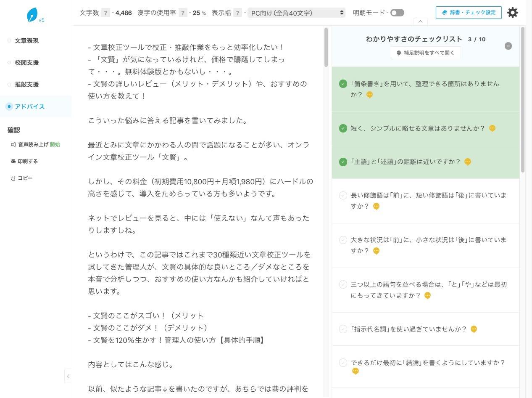Screen dimensions: 532x398
Task: Click 補足説明をすべて開く button
Action: pyautogui.click(x=426, y=53)
